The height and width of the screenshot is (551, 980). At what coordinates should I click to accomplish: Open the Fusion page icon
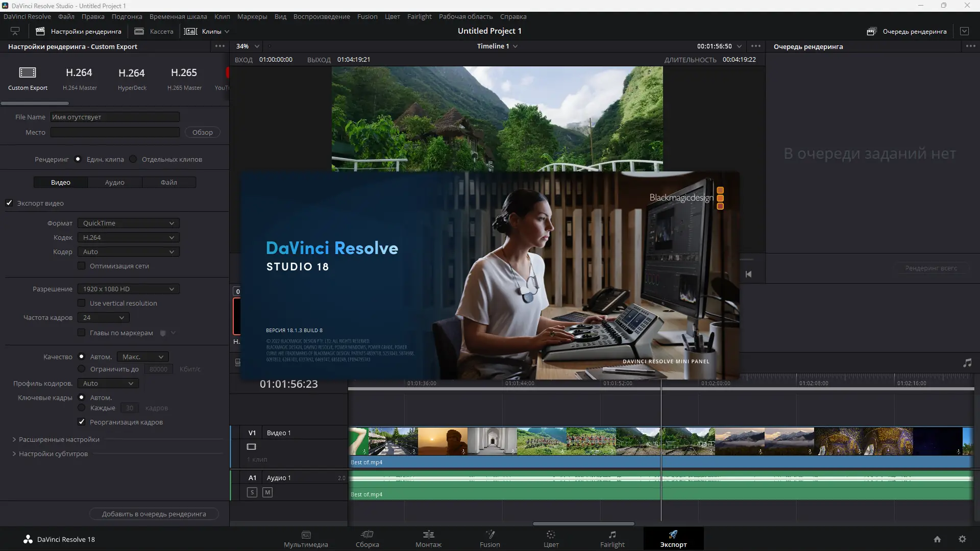(489, 538)
